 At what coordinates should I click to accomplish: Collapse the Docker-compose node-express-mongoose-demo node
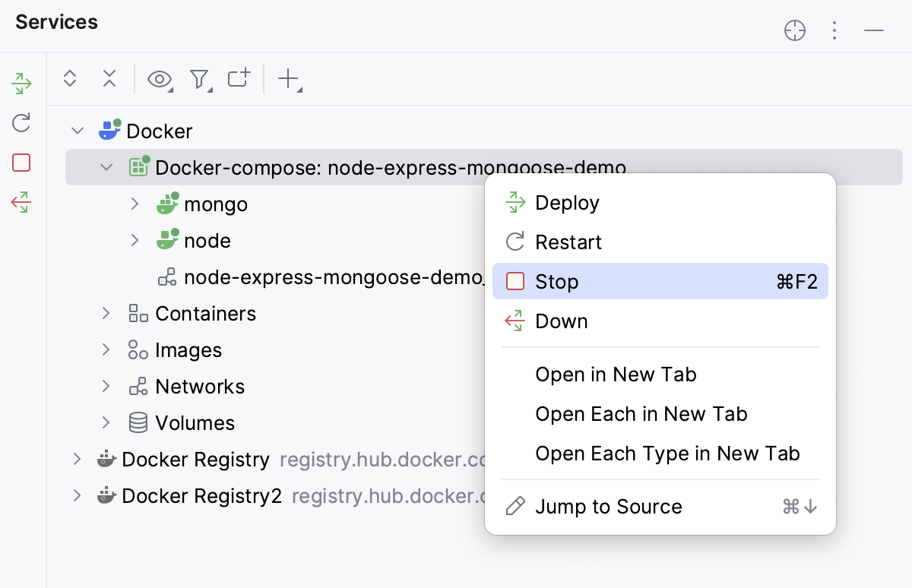[x=106, y=167]
